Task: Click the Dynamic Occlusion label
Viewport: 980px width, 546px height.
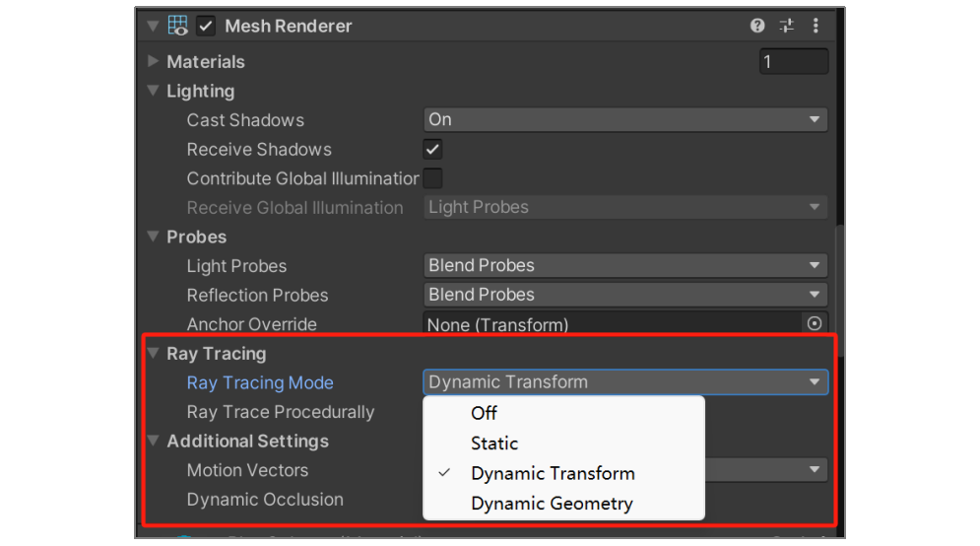Action: [x=265, y=500]
